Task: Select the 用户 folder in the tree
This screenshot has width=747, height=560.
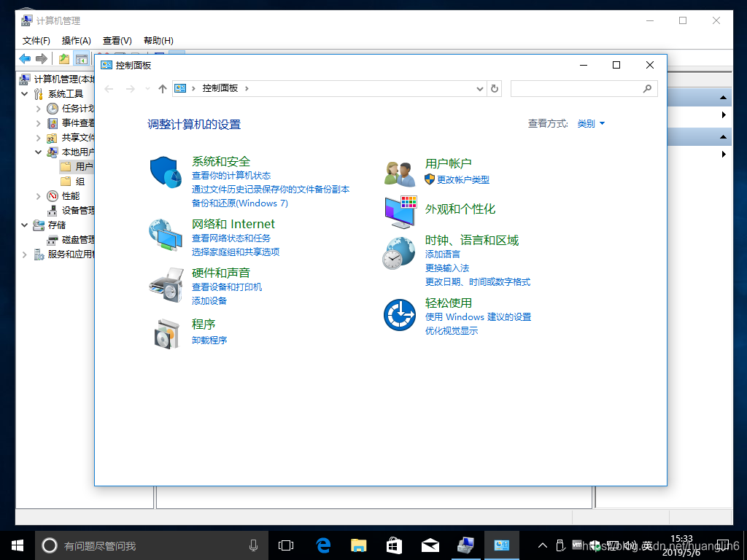Action: point(77,167)
